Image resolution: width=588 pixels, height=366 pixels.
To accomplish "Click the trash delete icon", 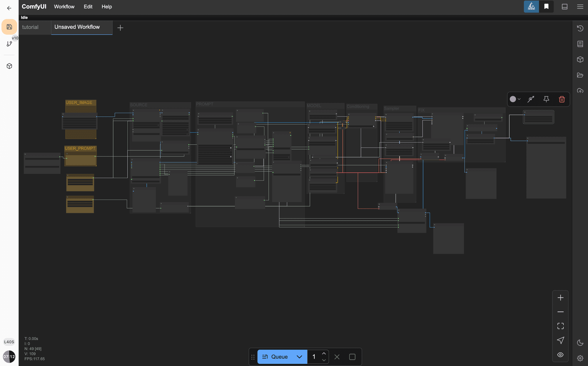I will [562, 99].
